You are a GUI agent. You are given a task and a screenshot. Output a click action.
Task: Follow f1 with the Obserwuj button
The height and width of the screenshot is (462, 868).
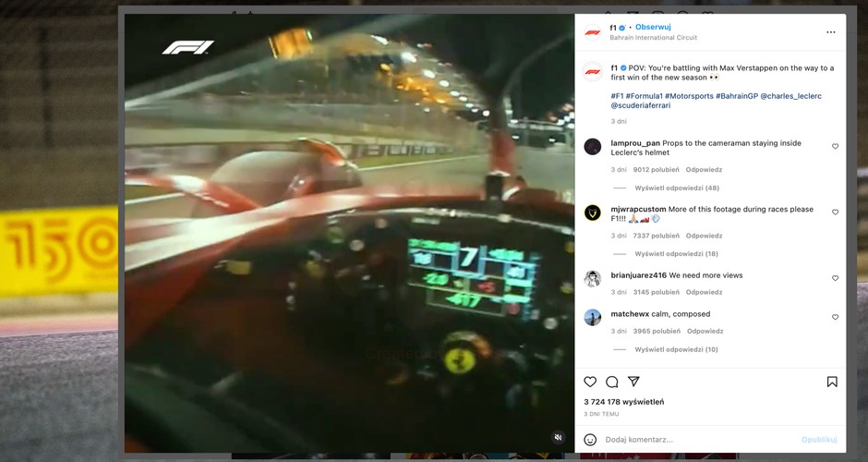(x=653, y=27)
